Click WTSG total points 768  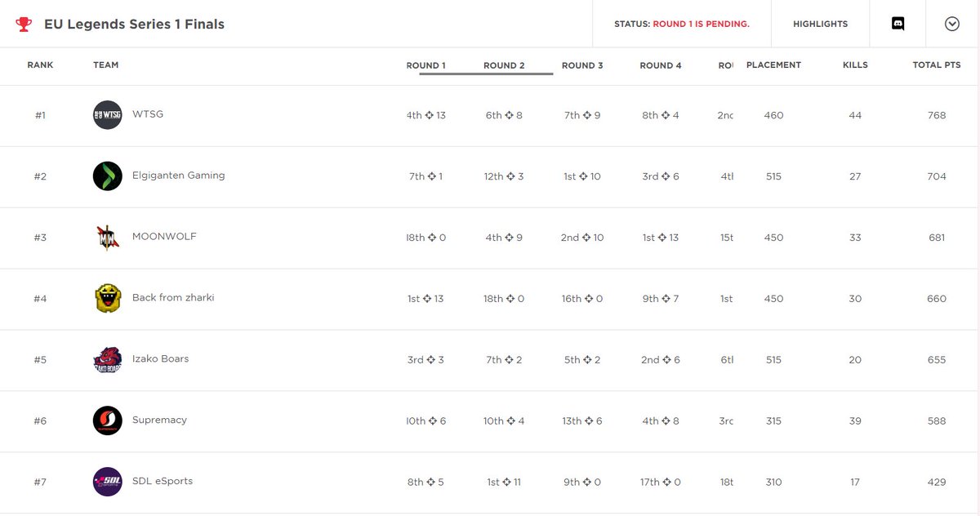tap(937, 115)
